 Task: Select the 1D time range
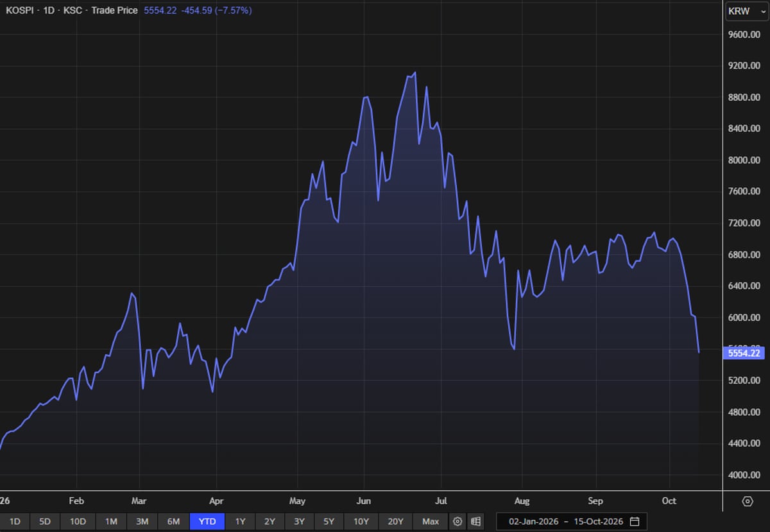(x=15, y=521)
